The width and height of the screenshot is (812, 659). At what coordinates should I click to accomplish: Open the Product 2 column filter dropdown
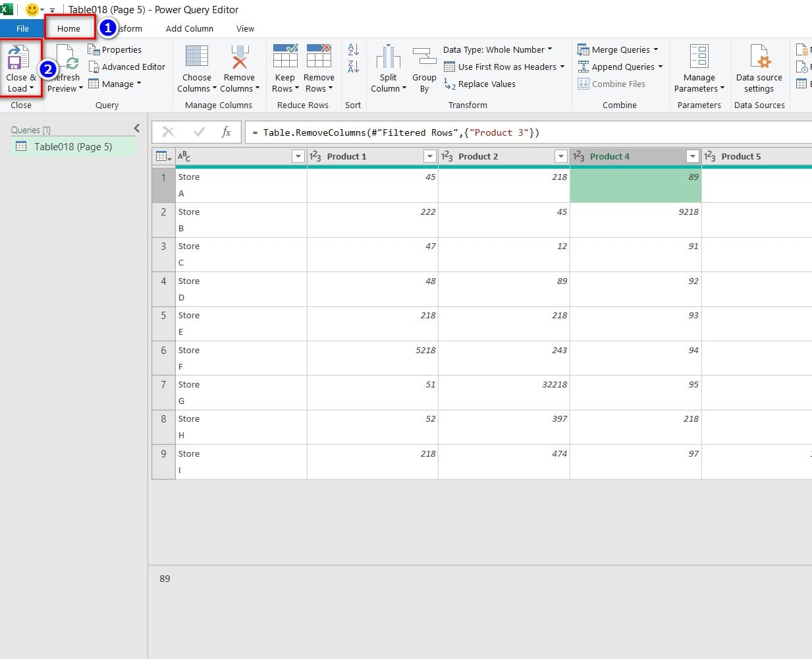coord(561,156)
